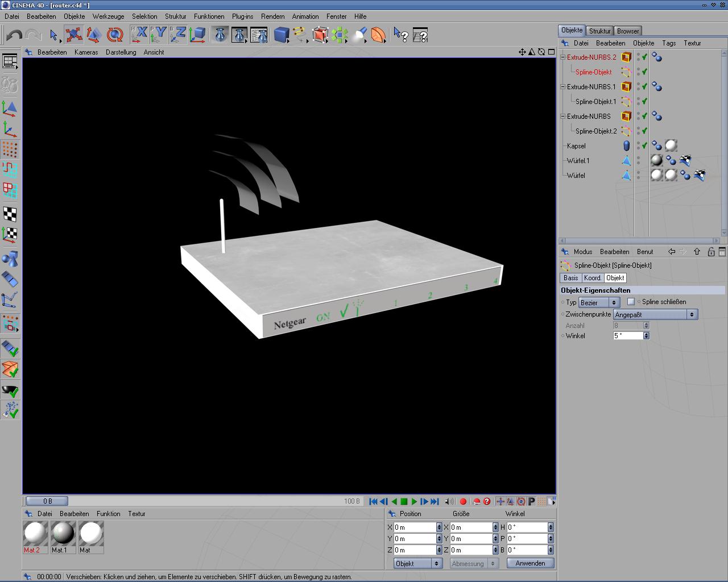Viewport: 728px width, 582px height.
Task: Open the Objekt dropdown in coordinates panel
Action: click(x=417, y=563)
